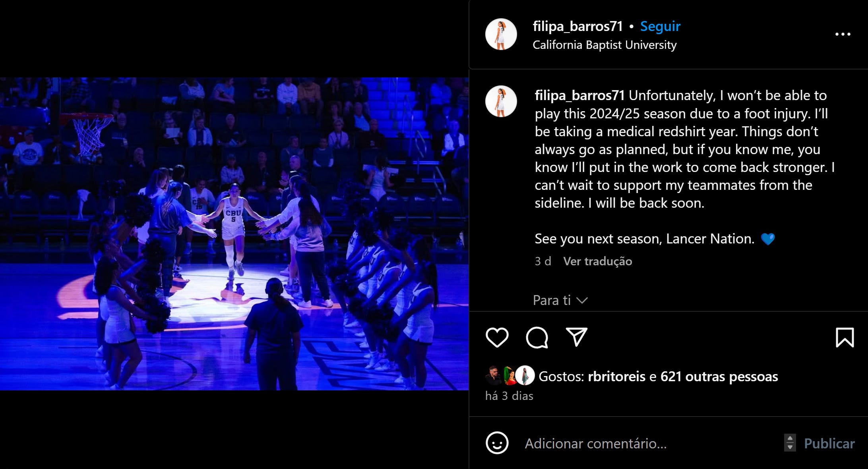
Task: Follow the account with the Seguir link
Action: (x=660, y=26)
